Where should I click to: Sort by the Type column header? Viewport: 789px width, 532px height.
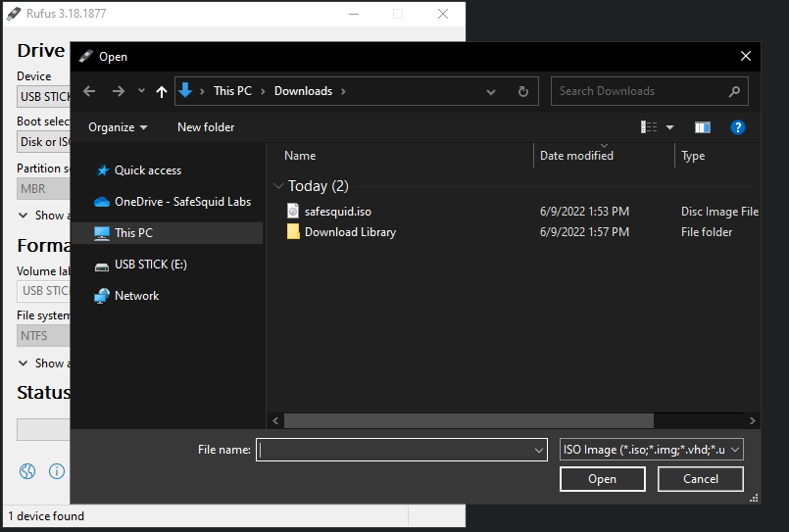pyautogui.click(x=693, y=156)
